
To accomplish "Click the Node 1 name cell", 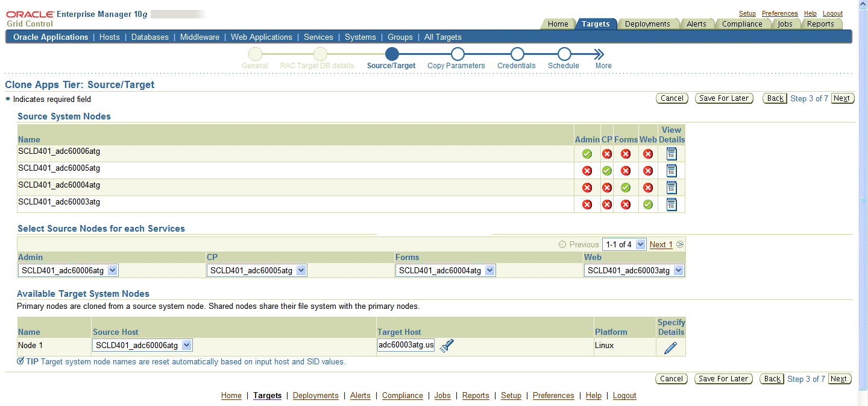I will coord(54,346).
